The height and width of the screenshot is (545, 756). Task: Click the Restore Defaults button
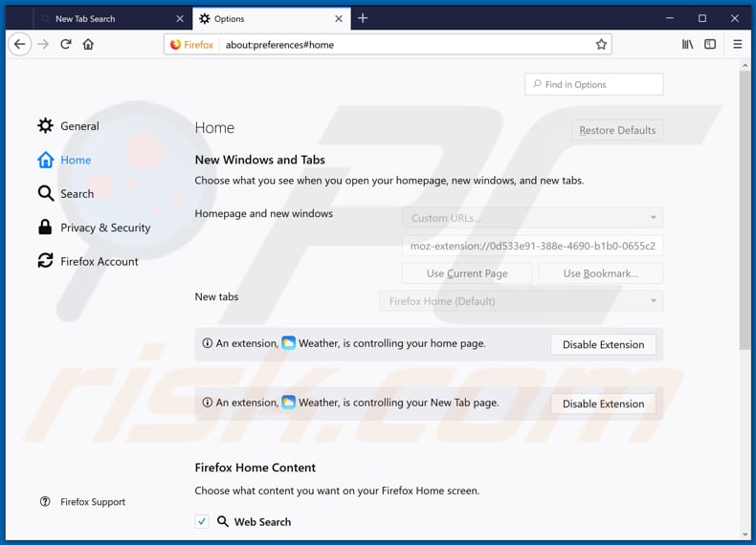click(617, 130)
